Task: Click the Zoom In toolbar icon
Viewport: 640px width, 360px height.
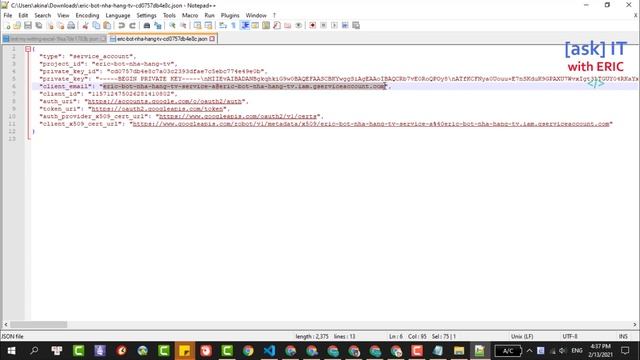Action: [x=172, y=25]
